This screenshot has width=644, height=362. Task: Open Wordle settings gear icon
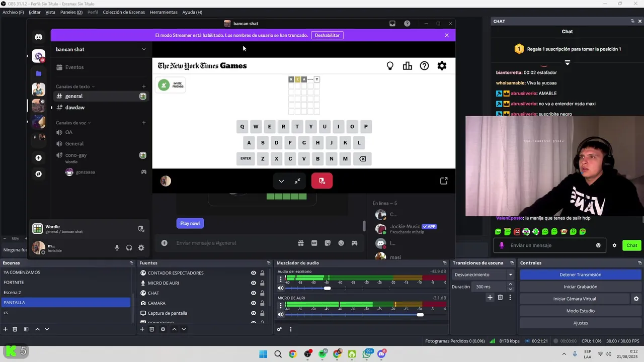[442, 66]
